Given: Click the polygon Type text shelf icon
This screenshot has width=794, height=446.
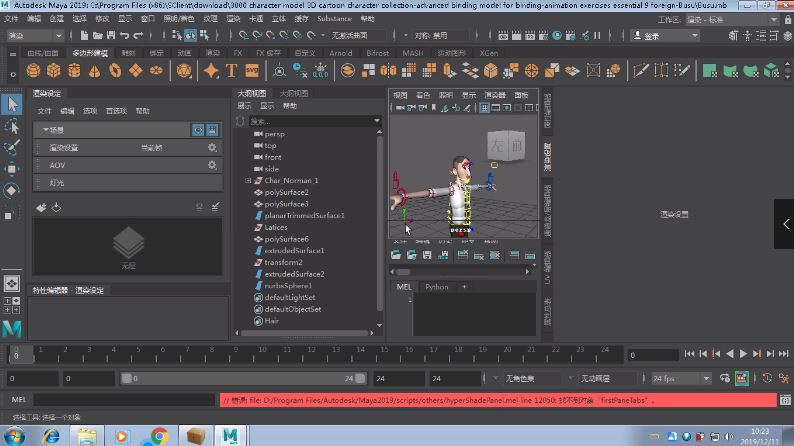Looking at the screenshot, I should click(x=231, y=71).
